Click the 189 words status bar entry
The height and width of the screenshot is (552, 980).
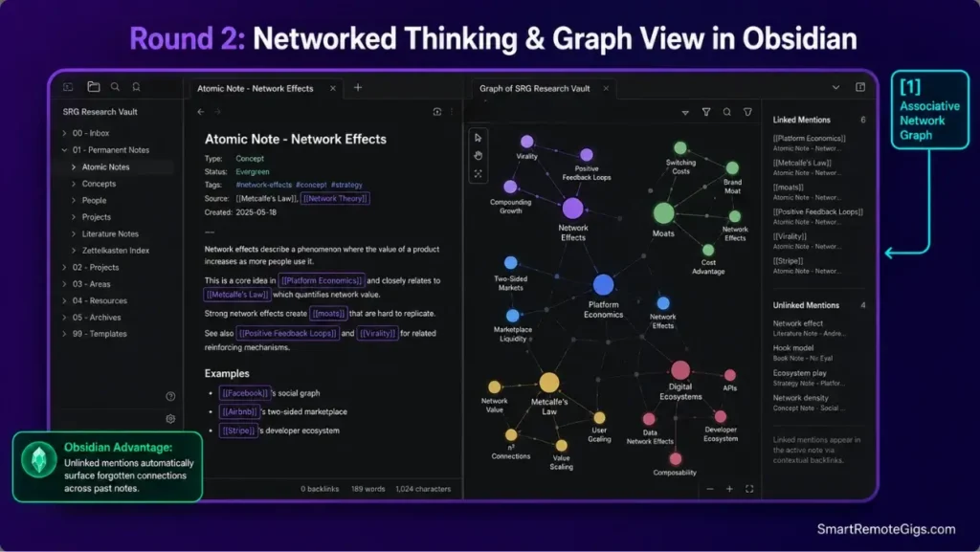point(368,489)
